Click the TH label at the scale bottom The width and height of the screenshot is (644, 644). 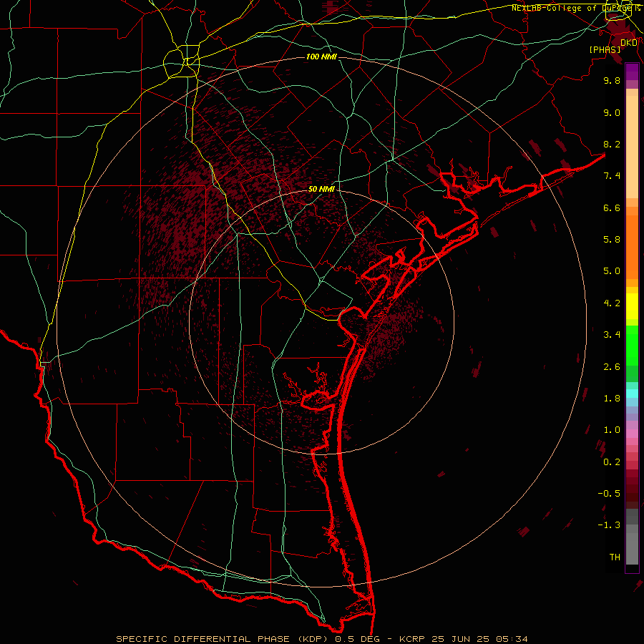coord(615,557)
